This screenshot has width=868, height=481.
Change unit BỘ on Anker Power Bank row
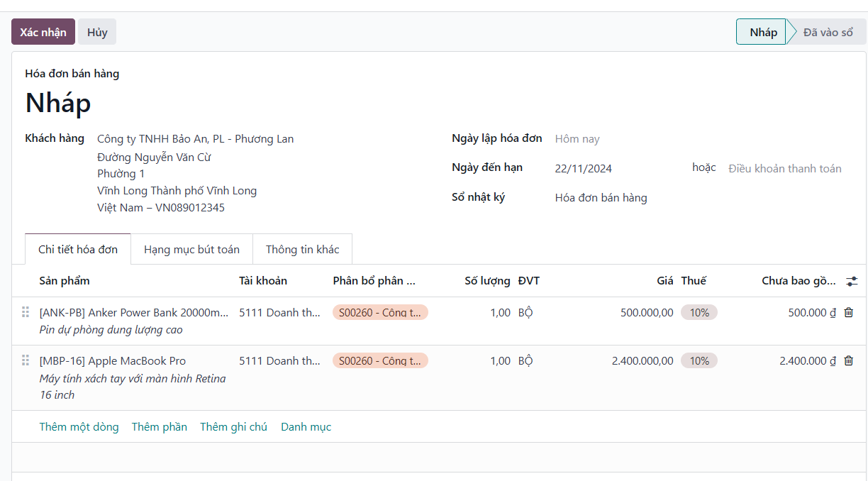point(525,312)
